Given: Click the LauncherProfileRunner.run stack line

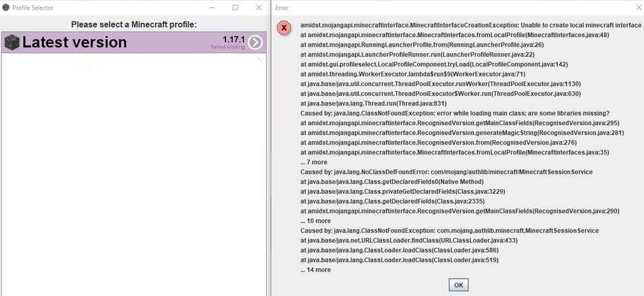Looking at the screenshot, I should [417, 54].
